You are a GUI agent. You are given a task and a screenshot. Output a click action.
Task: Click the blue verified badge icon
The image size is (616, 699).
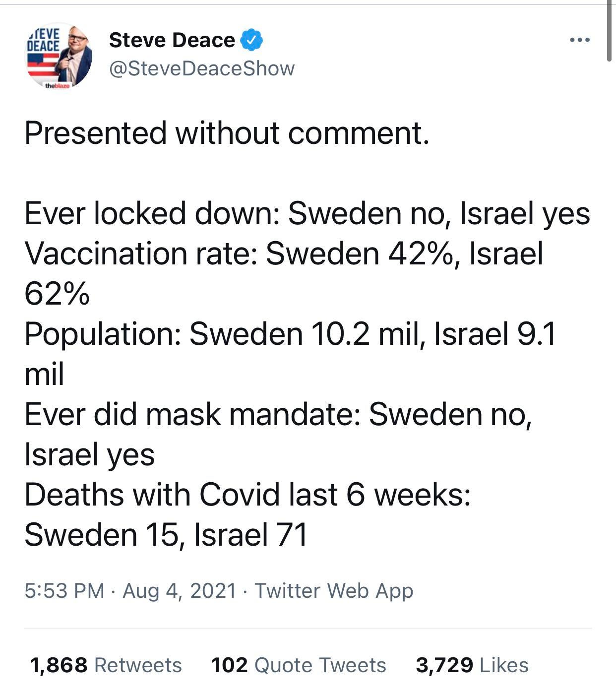pos(251,40)
